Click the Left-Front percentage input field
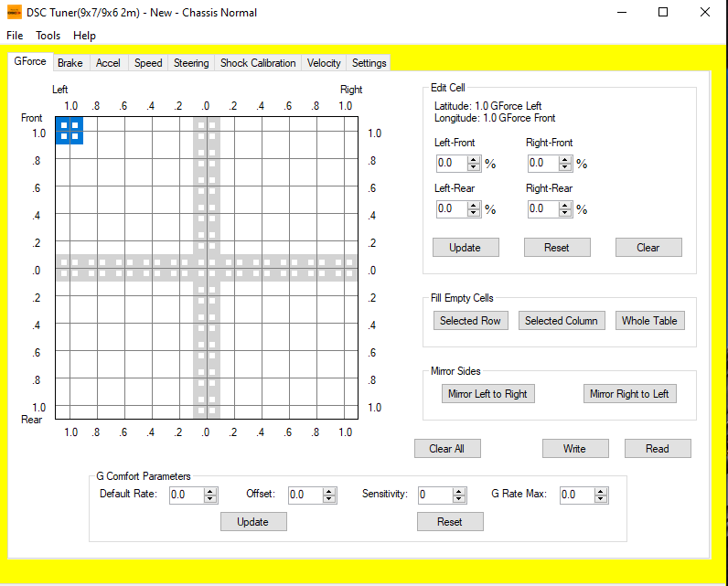This screenshot has width=728, height=586. click(x=451, y=164)
